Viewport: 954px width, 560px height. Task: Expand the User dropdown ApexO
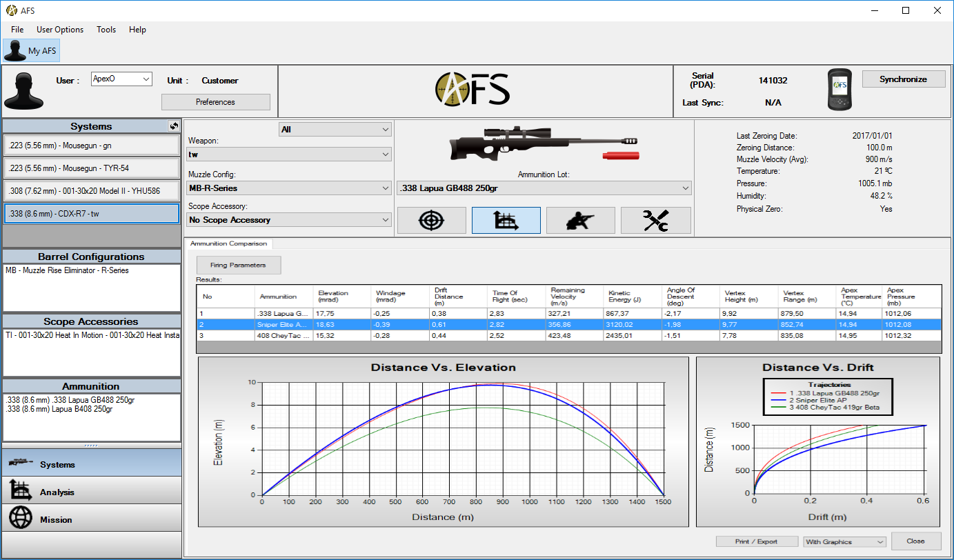pos(121,79)
